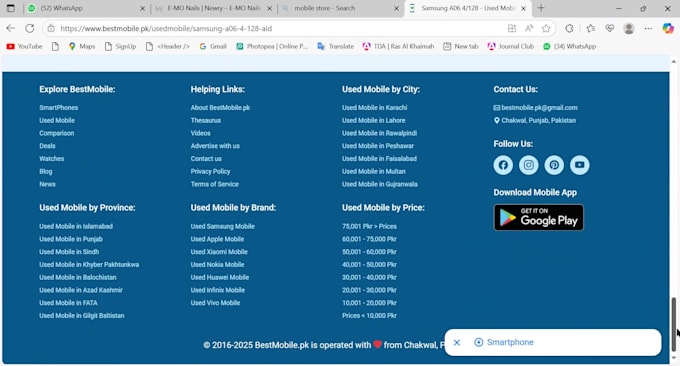
Task: Switch to the WhatsApp tab
Action: (x=86, y=8)
